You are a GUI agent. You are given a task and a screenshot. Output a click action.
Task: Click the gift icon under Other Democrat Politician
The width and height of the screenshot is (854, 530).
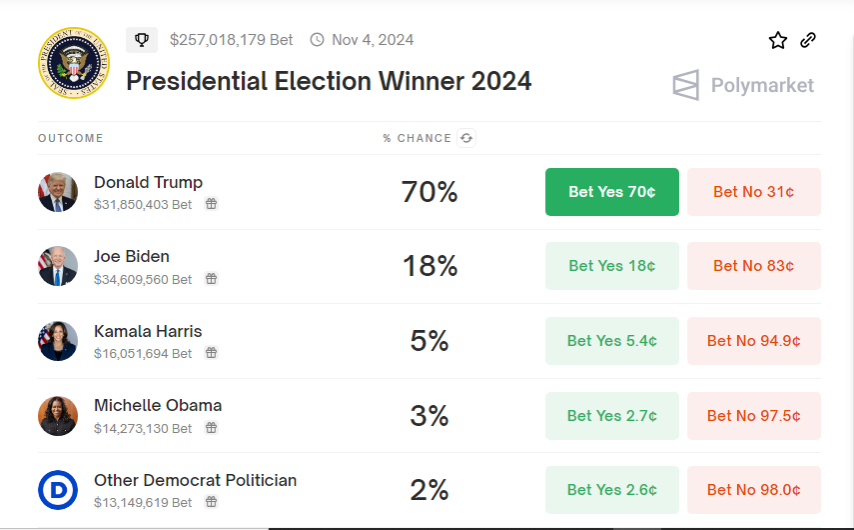(211, 502)
